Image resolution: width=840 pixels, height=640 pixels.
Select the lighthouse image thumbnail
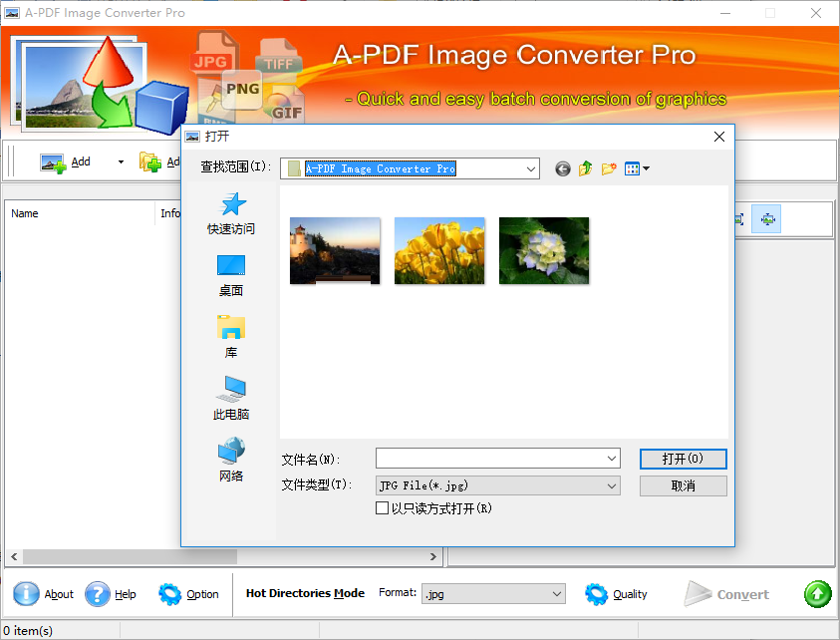tap(335, 250)
